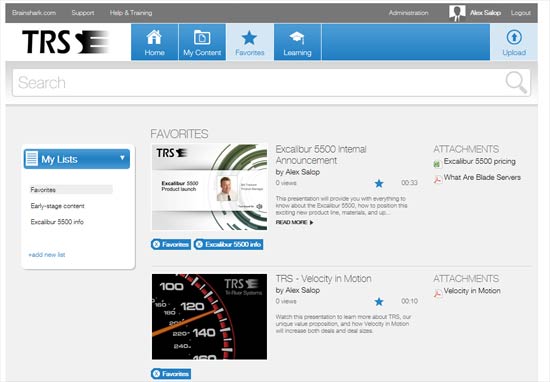This screenshot has width=550, height=382.
Task: Click the Upload button
Action: click(514, 42)
